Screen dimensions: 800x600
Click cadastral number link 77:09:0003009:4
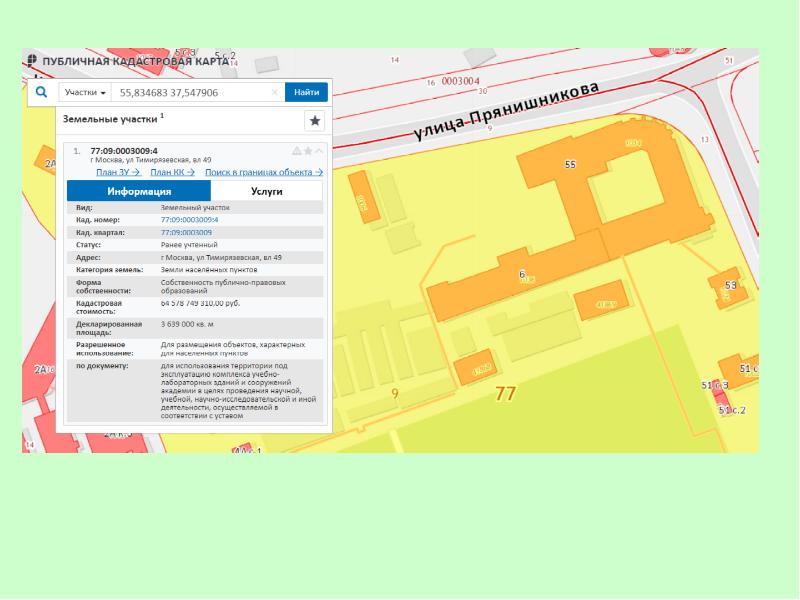click(x=189, y=219)
